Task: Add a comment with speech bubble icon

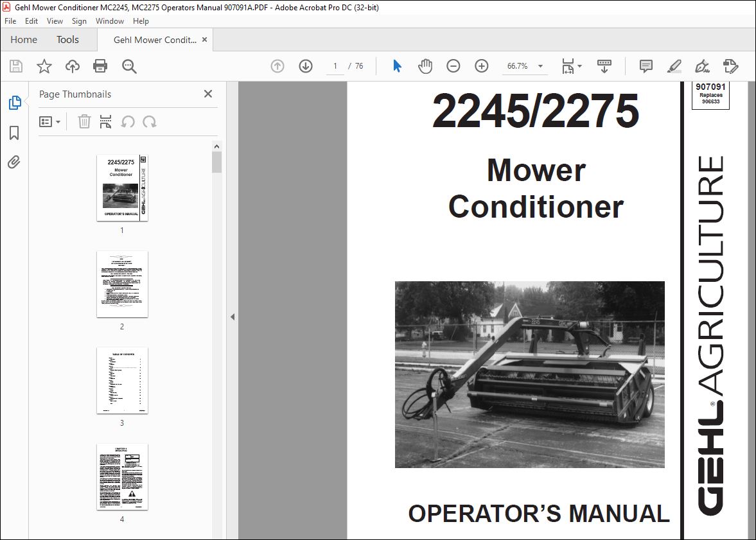Action: [646, 66]
